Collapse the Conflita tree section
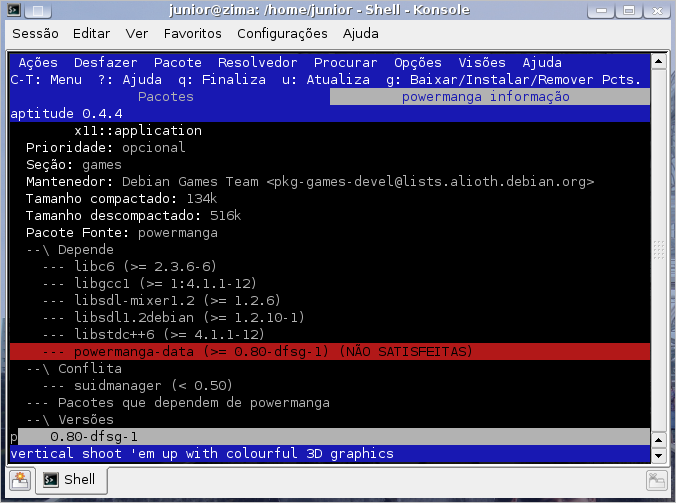This screenshot has width=676, height=503. pos(38,368)
